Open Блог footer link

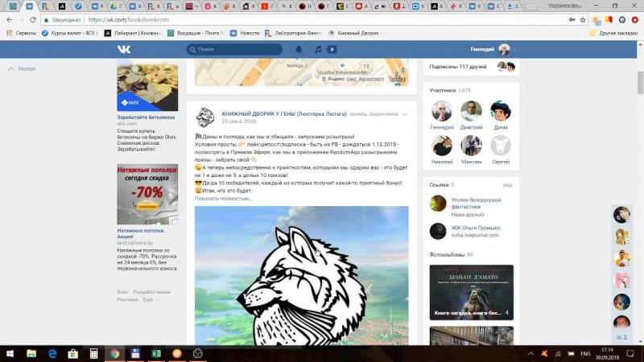pos(122,292)
